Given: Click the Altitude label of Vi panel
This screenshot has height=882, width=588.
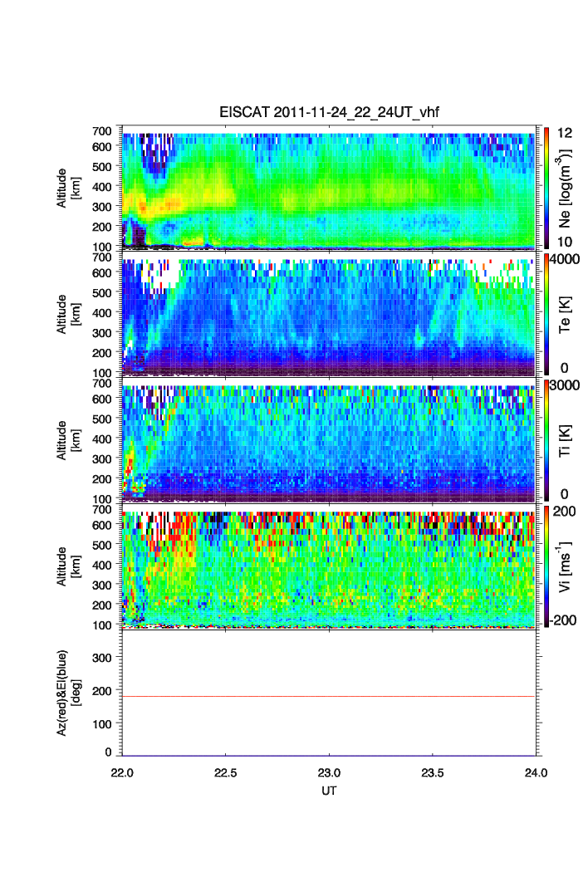Looking at the screenshot, I should tap(68, 566).
